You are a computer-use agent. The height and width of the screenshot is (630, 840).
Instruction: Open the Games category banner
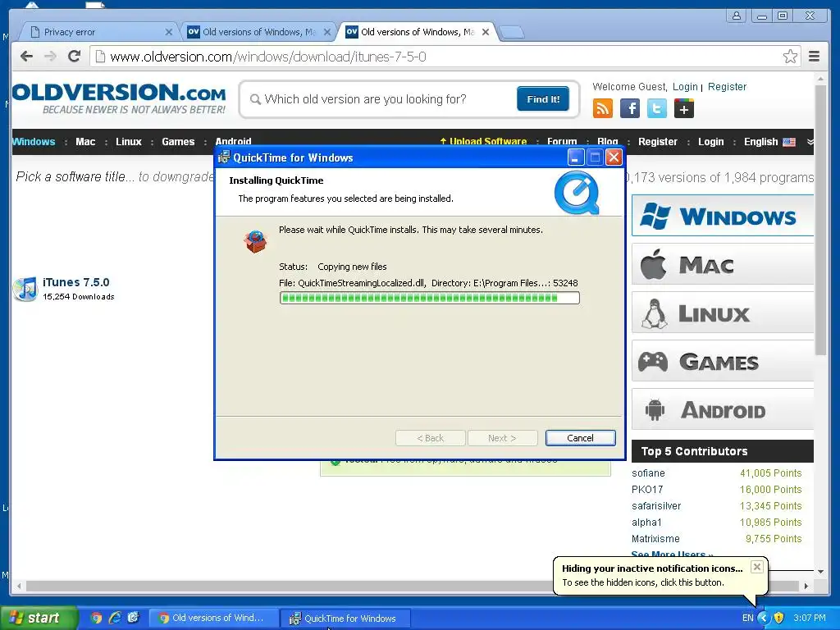pos(723,361)
